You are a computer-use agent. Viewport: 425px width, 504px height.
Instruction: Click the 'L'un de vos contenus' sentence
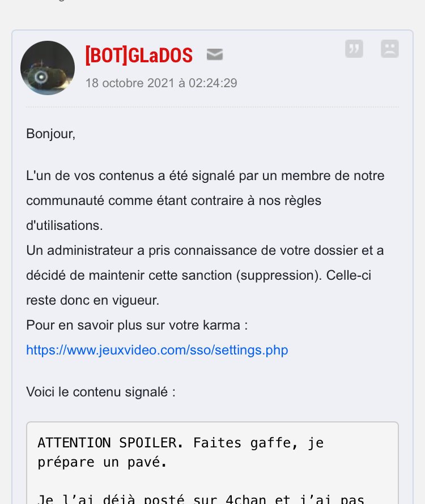(x=205, y=176)
